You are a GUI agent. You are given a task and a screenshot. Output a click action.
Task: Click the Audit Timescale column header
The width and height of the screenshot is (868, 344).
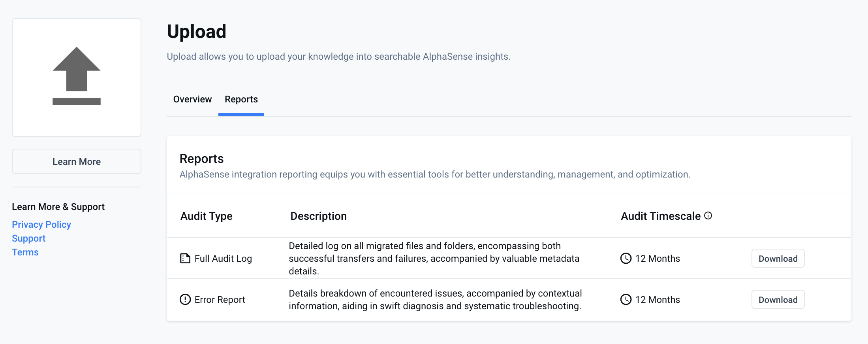(661, 216)
